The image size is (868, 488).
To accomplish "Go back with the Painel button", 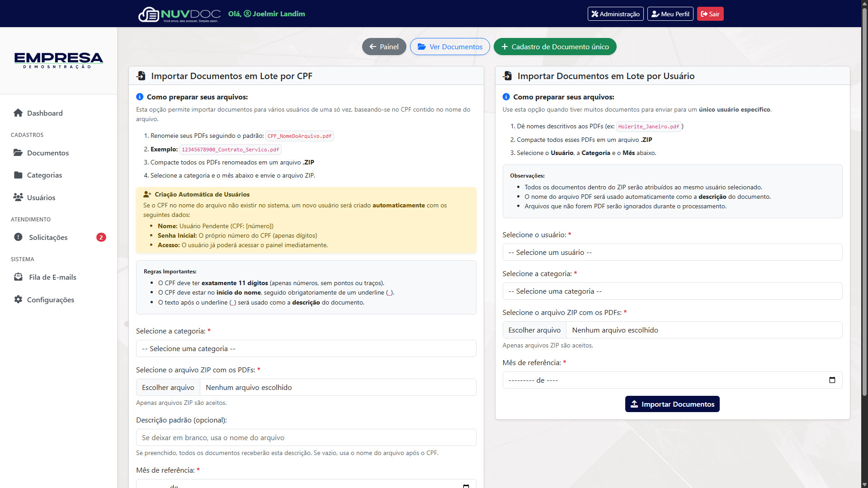I will [384, 47].
